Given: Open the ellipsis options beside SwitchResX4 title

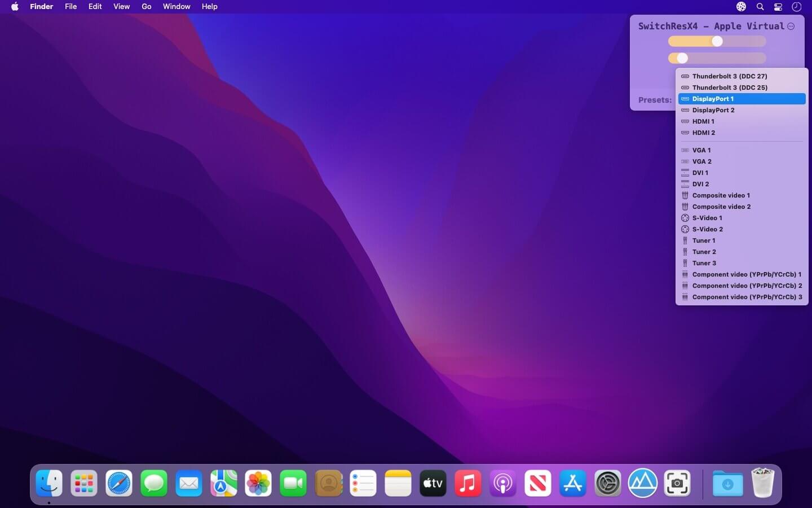Looking at the screenshot, I should tap(791, 27).
